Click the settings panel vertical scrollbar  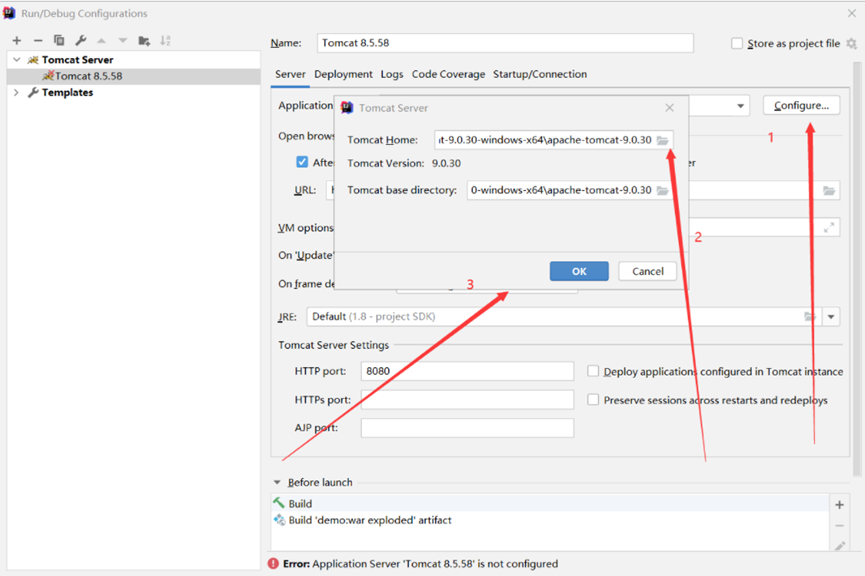pos(857,269)
